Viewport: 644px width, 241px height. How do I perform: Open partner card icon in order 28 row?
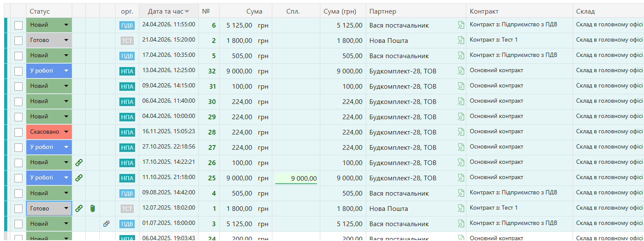click(x=461, y=132)
